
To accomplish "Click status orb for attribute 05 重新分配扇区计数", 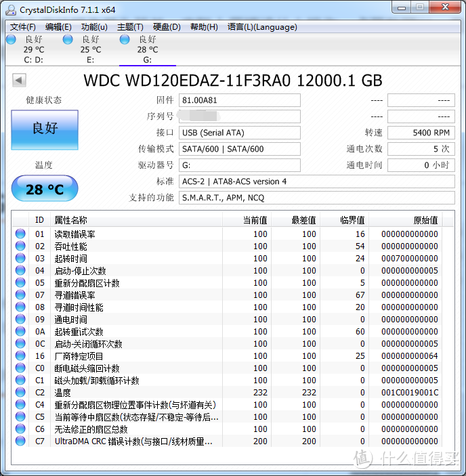I will (x=20, y=282).
